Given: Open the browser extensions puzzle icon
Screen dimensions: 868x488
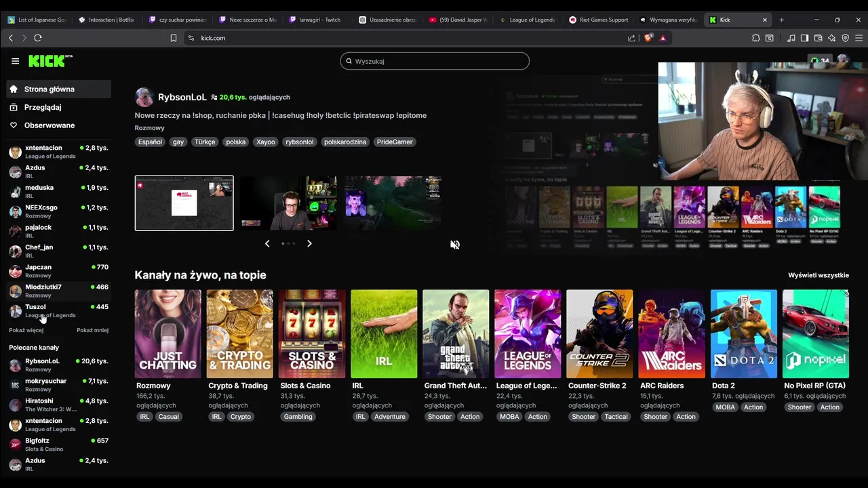Looking at the screenshot, I should point(756,38).
